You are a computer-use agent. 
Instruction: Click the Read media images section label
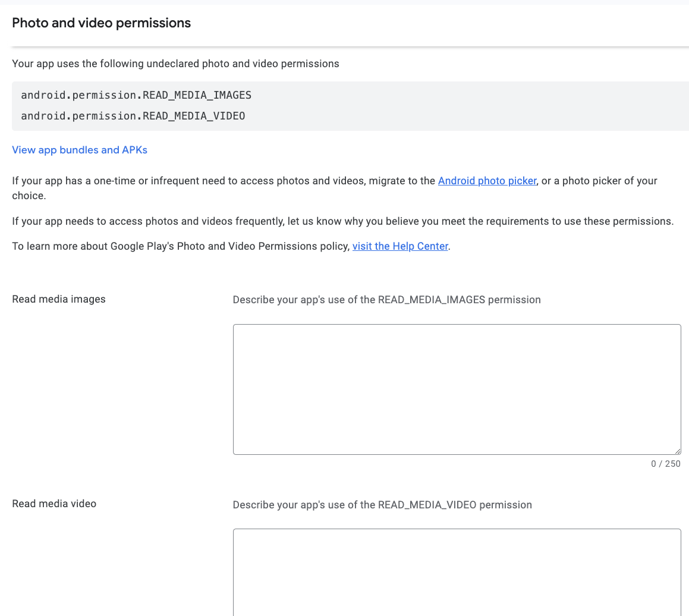58,299
